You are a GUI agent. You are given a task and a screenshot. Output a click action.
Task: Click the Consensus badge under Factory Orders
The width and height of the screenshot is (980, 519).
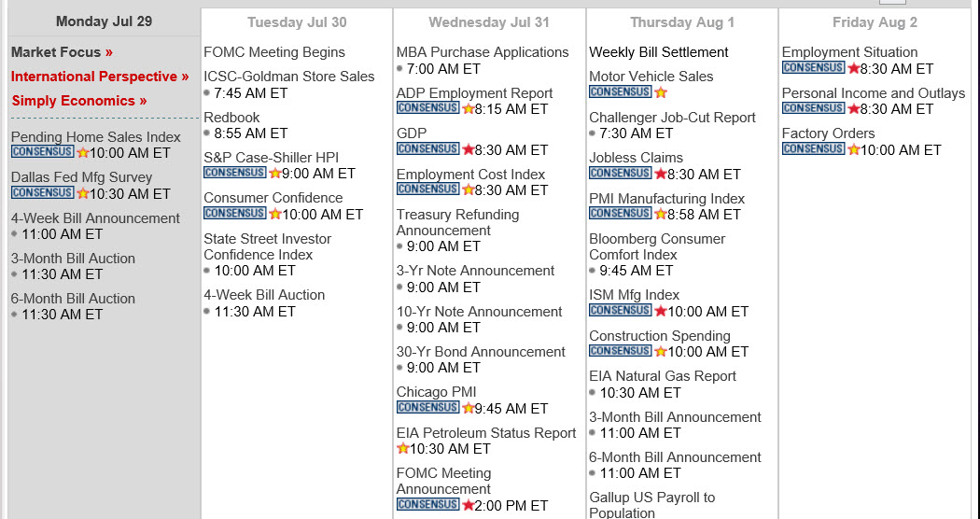(813, 148)
